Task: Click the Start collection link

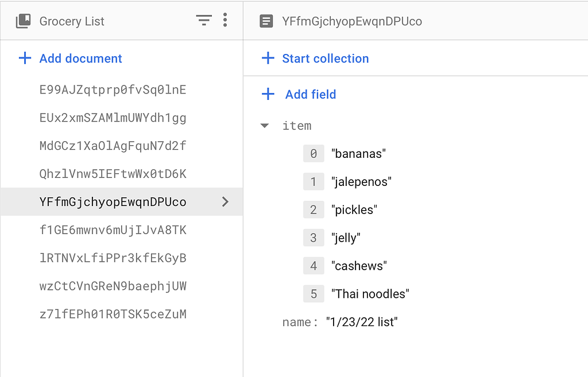Action: click(x=325, y=58)
